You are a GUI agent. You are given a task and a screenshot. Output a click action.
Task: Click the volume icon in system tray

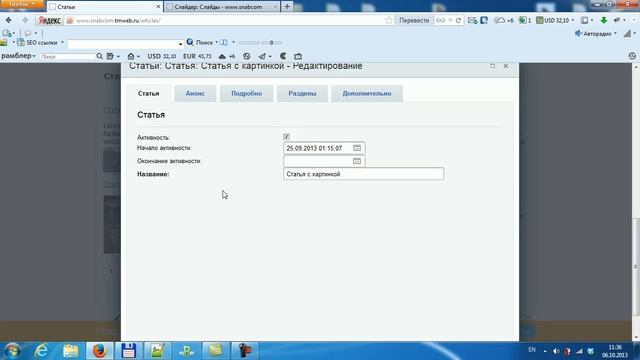556,351
